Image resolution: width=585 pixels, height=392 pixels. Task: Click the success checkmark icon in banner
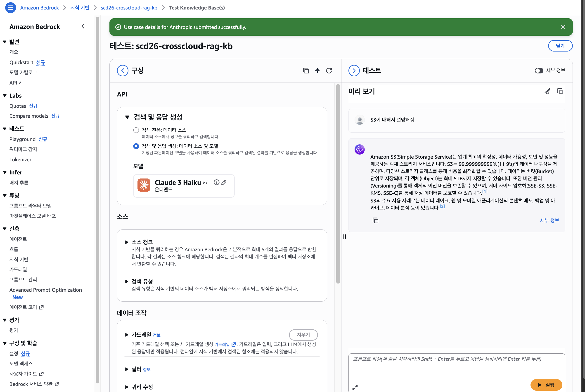118,27
